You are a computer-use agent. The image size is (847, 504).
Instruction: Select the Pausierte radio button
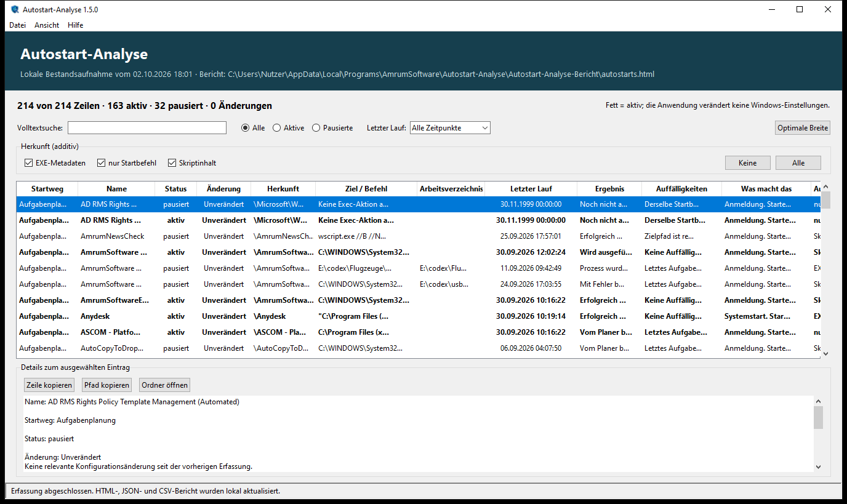click(x=332, y=128)
